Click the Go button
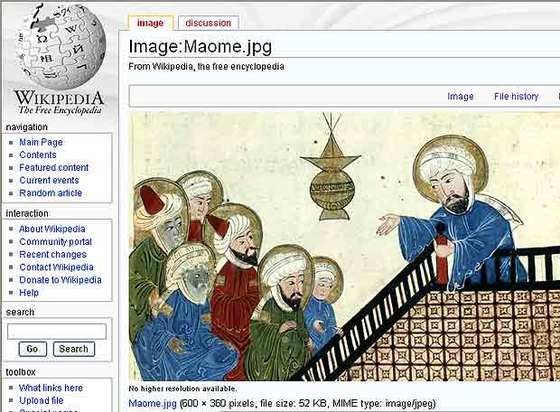 point(32,349)
